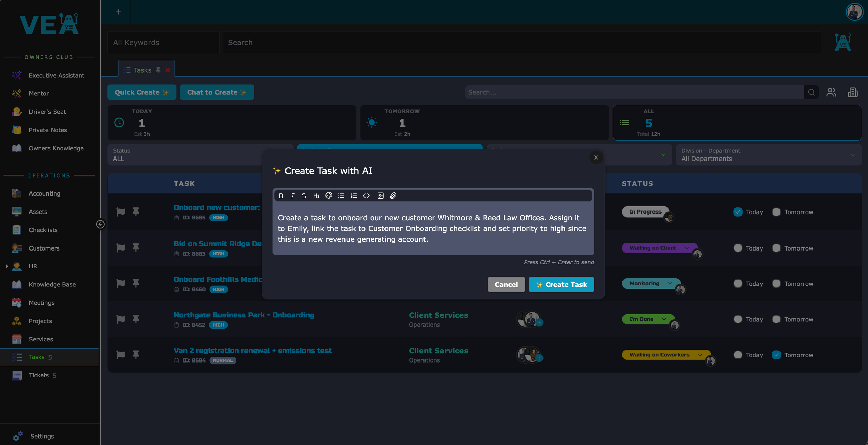Image resolution: width=868 pixels, height=445 pixels.
Task: Check Today for Van 2 registration task
Action: pos(738,355)
